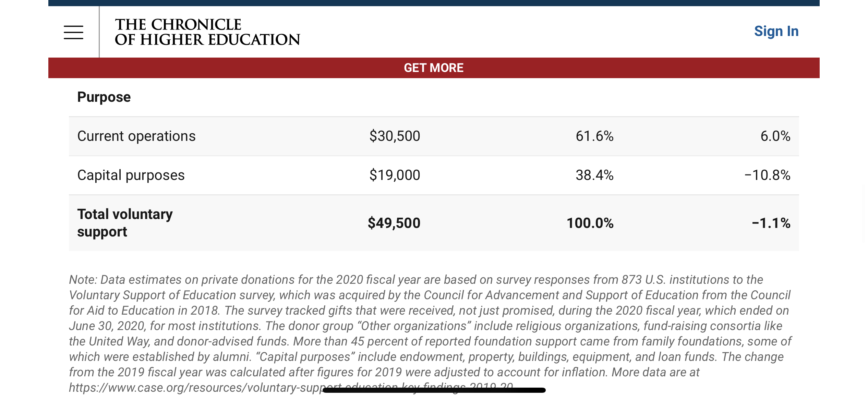The width and height of the screenshot is (868, 401).
Task: Select the Capital purposes row label
Action: [131, 175]
